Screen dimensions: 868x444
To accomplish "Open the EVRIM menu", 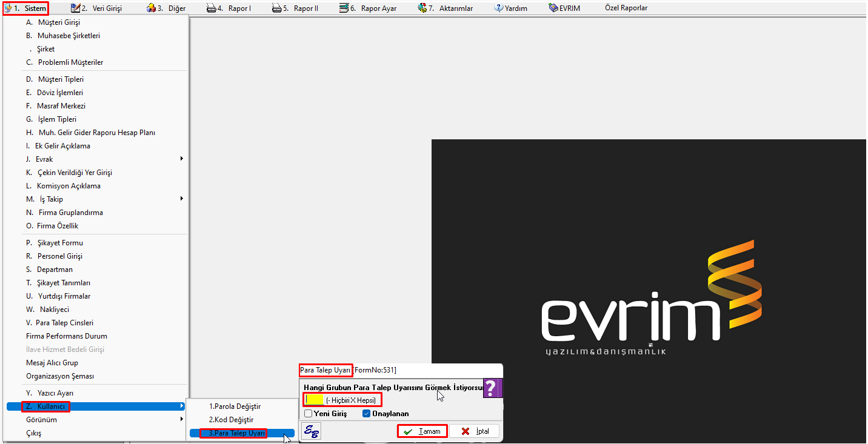I will (564, 8).
